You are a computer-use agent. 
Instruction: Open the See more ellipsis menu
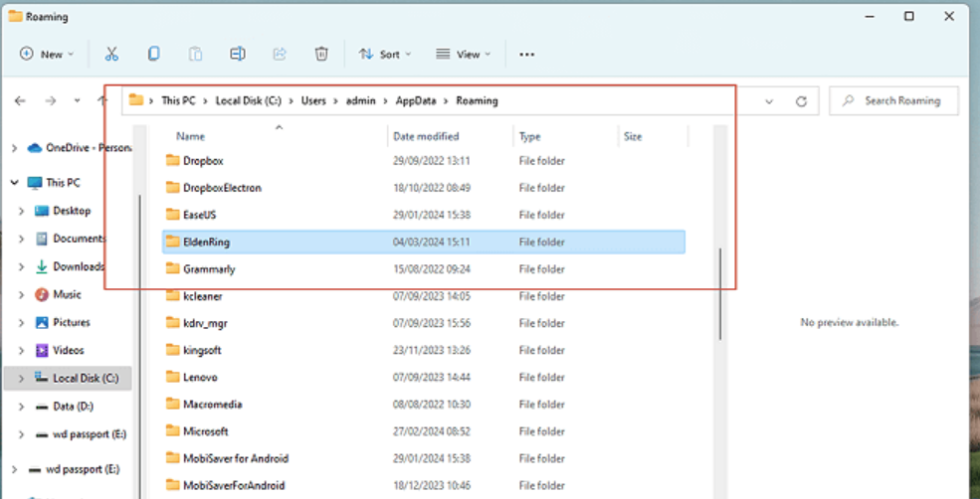pyautogui.click(x=527, y=54)
